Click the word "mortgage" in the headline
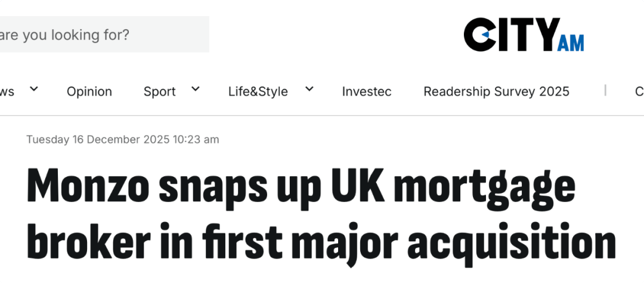The width and height of the screenshot is (644, 283). pyautogui.click(x=484, y=187)
